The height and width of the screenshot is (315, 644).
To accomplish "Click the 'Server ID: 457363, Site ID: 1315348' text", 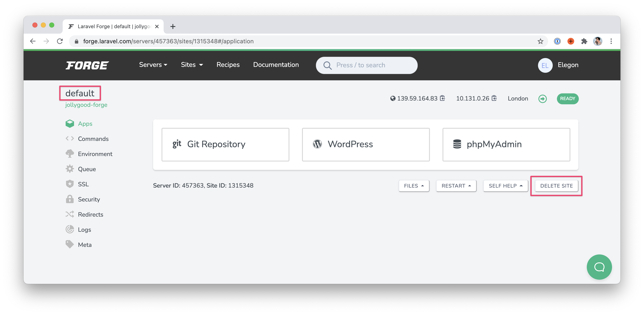I will point(203,185).
